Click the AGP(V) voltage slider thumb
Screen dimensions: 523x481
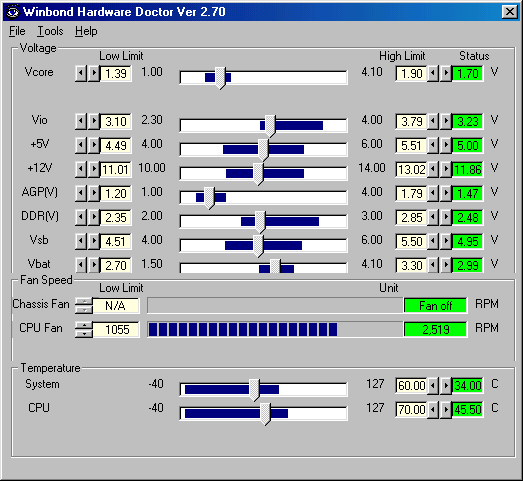tap(209, 198)
